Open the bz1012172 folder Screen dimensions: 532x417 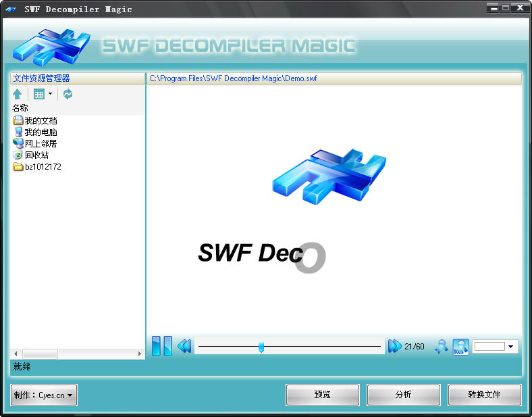tap(37, 167)
